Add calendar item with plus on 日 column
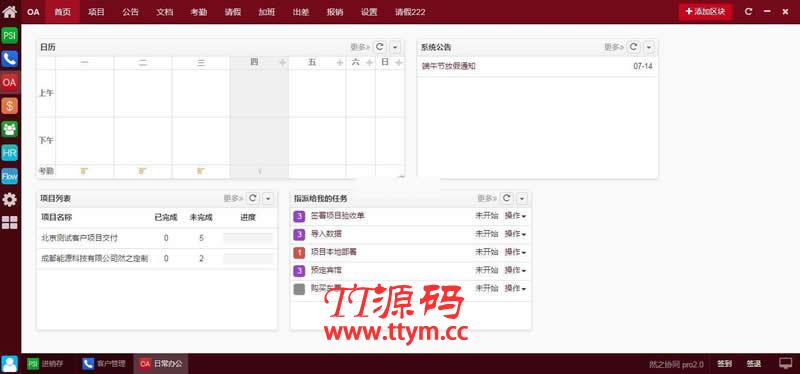This screenshot has width=800, height=374. pos(399,63)
